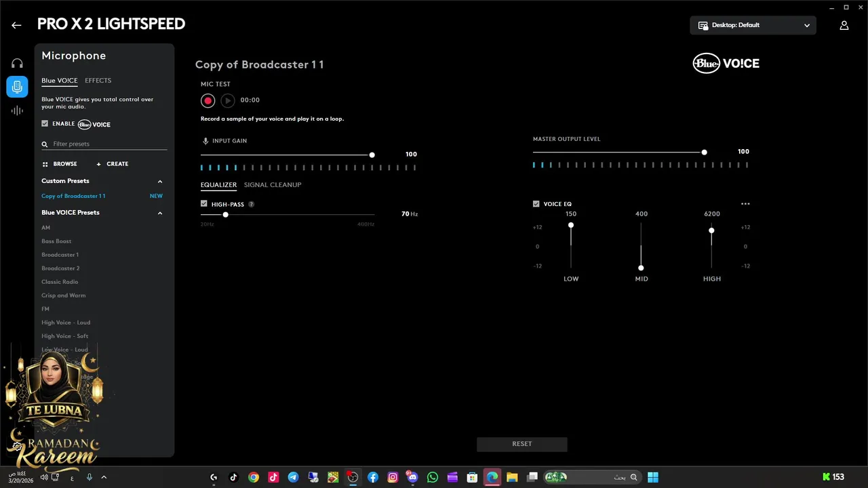Open OBS Studio from the taskbar
The width and height of the screenshot is (868, 488).
(x=353, y=477)
